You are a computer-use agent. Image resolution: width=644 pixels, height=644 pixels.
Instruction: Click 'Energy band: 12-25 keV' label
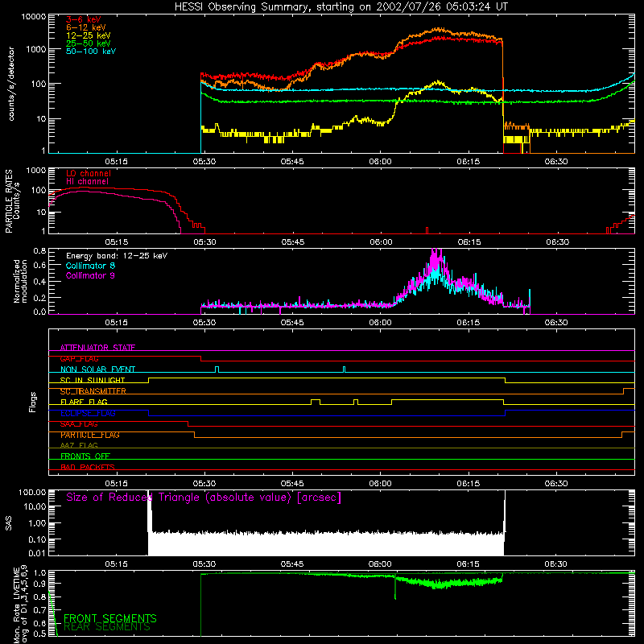[x=117, y=256]
